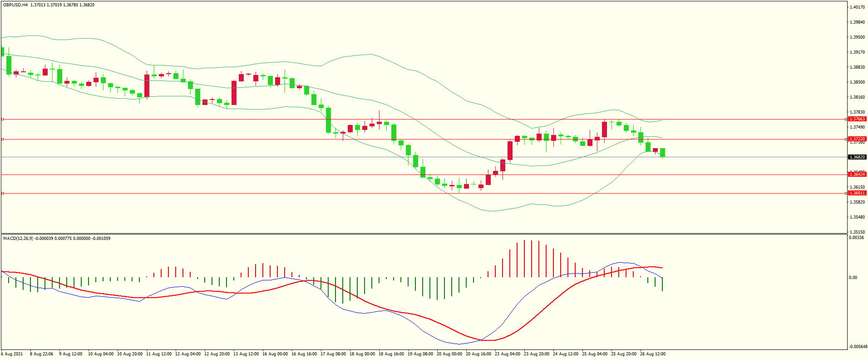Click the 1.35150 price scale value
This screenshot has width=868, height=359.
point(857,232)
